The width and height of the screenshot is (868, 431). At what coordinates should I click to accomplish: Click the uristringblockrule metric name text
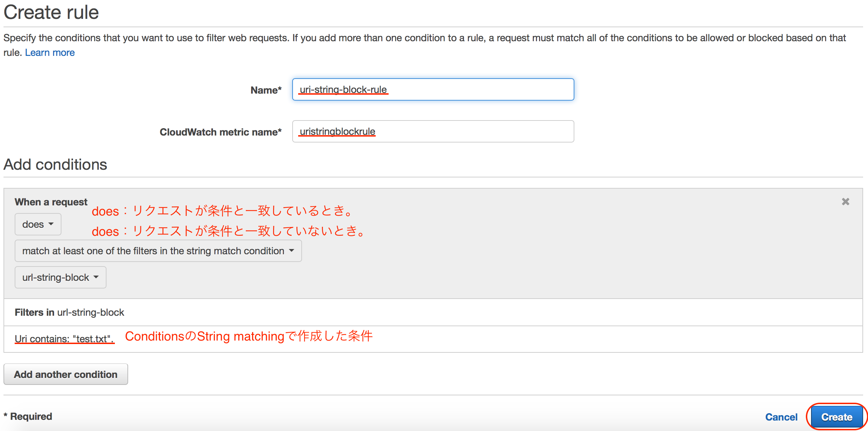[336, 131]
